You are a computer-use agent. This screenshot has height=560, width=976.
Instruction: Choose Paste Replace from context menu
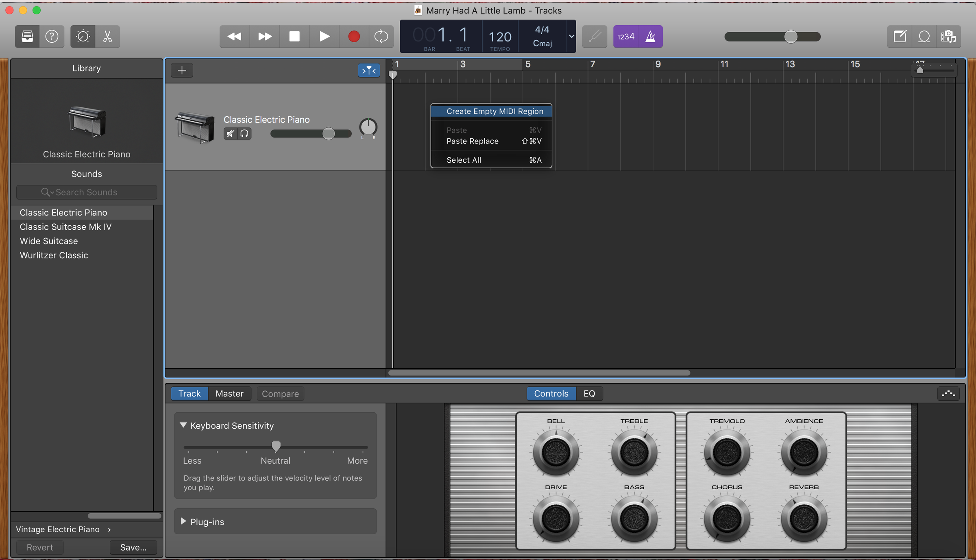click(x=491, y=141)
